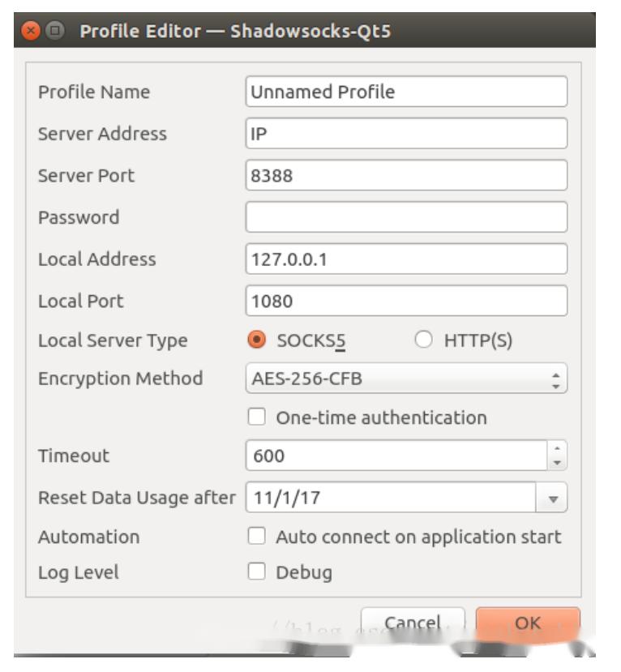Click the empty Password field
The height and width of the screenshot is (672, 621).
coord(405,217)
